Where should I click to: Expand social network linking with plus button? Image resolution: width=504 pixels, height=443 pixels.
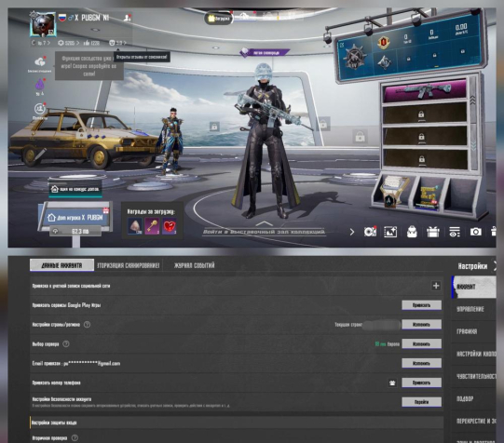tap(436, 286)
